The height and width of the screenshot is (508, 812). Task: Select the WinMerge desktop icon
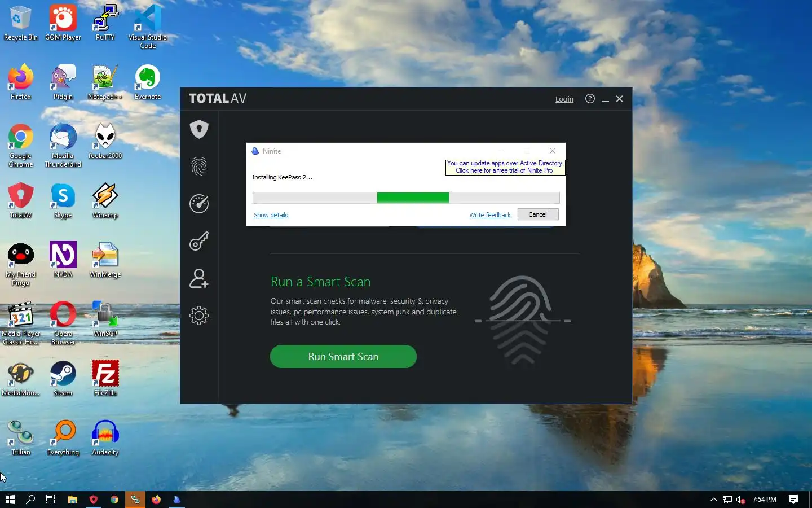click(x=105, y=261)
